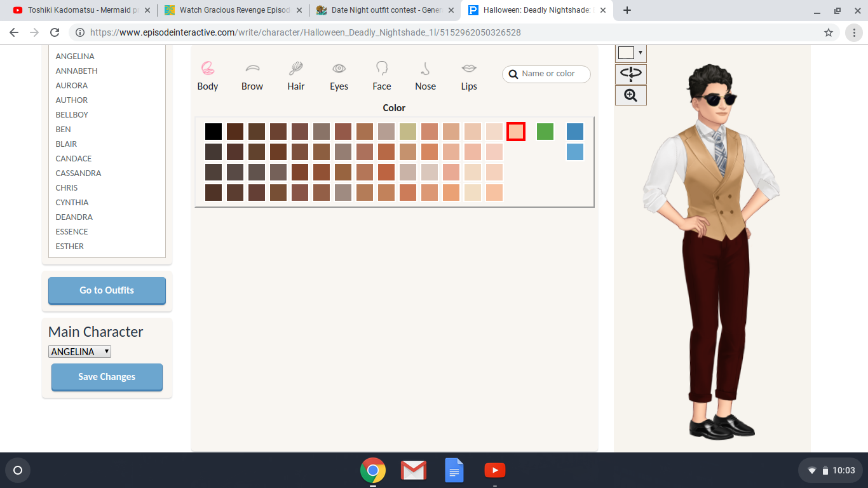The image size is (868, 488).
Task: Select the Eyes feature icon
Action: coord(339,69)
